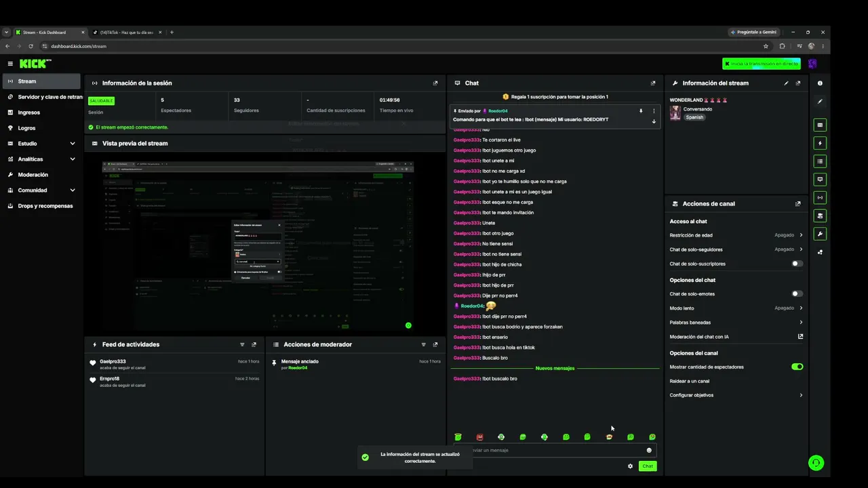The image size is (868, 488).
Task: Click Emprot8 in the activity feed
Action: [x=109, y=379]
